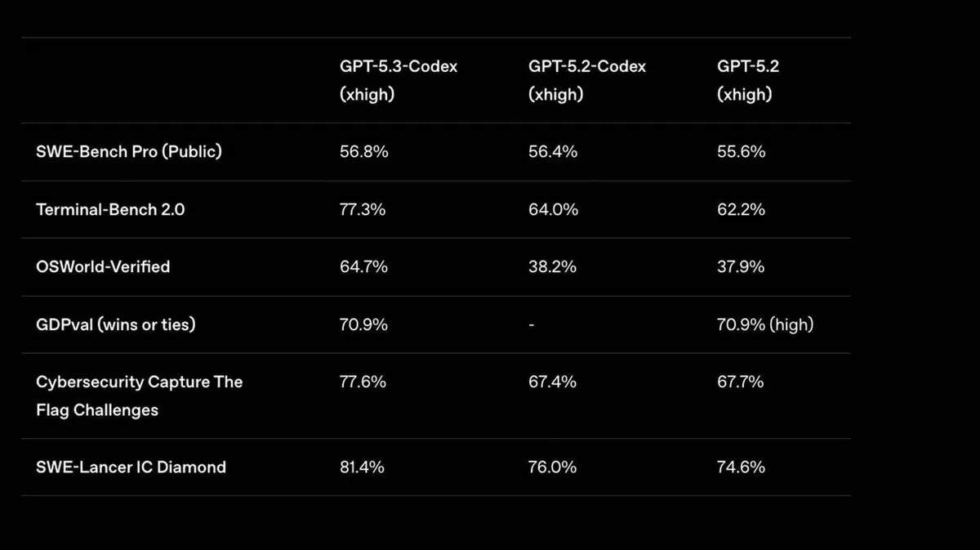Click the 56.8% SWE-Bench Pro score
The height and width of the screenshot is (550, 980).
coord(363,152)
